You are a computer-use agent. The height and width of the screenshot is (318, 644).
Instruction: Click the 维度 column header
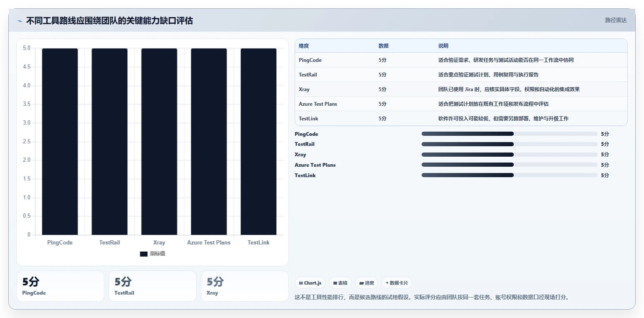point(304,46)
